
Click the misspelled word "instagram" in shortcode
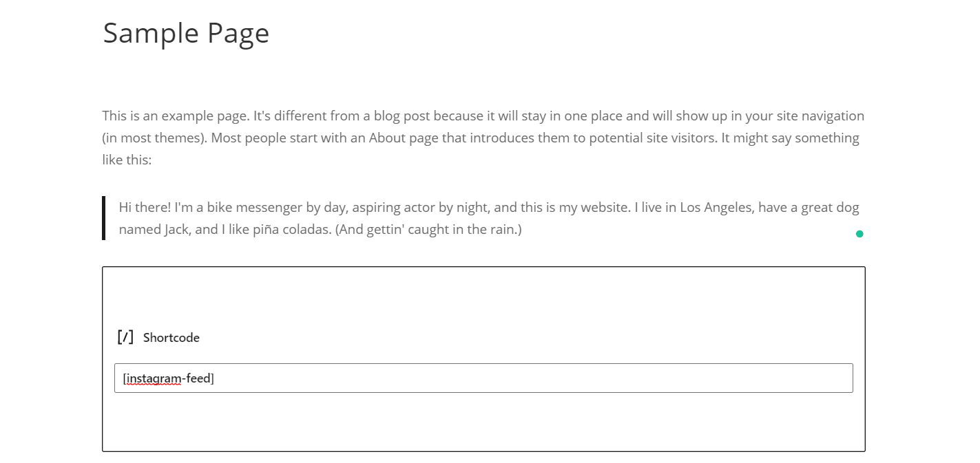click(x=154, y=378)
